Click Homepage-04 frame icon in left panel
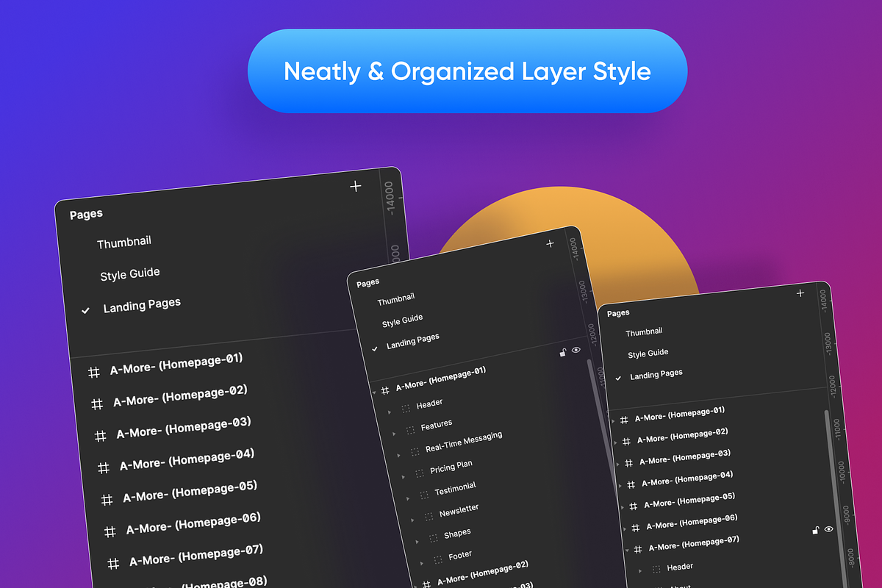Screen dimensions: 882x588 (104, 467)
